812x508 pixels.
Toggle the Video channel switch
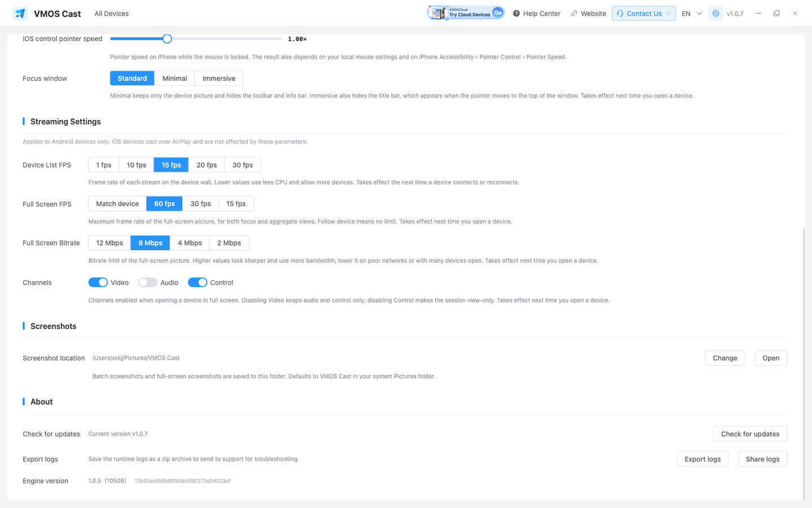click(x=98, y=282)
